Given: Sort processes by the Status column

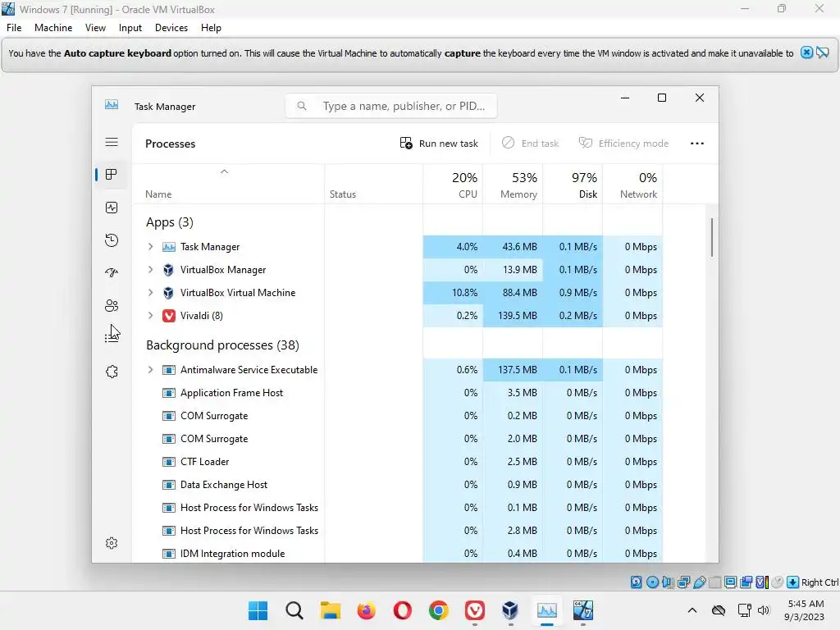Looking at the screenshot, I should point(373,184).
